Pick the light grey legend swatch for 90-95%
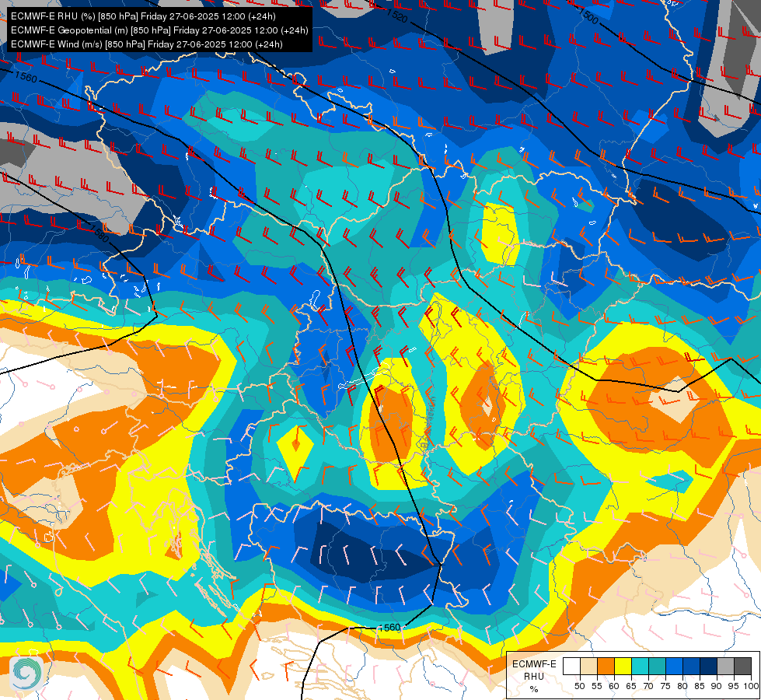Image resolution: width=761 pixels, height=700 pixels. [x=725, y=666]
